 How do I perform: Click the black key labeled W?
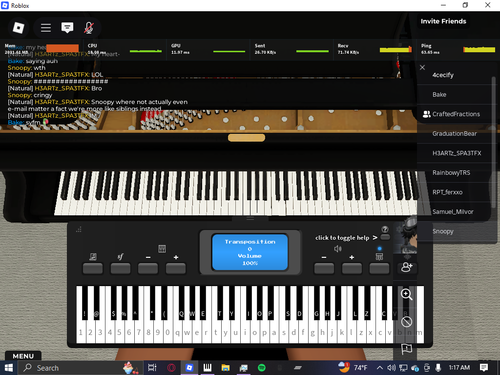click(192, 303)
